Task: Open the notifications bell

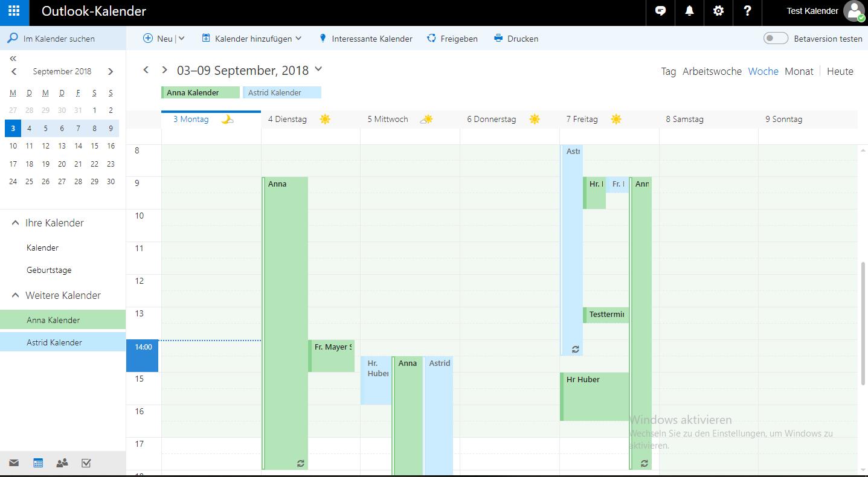Action: point(689,11)
